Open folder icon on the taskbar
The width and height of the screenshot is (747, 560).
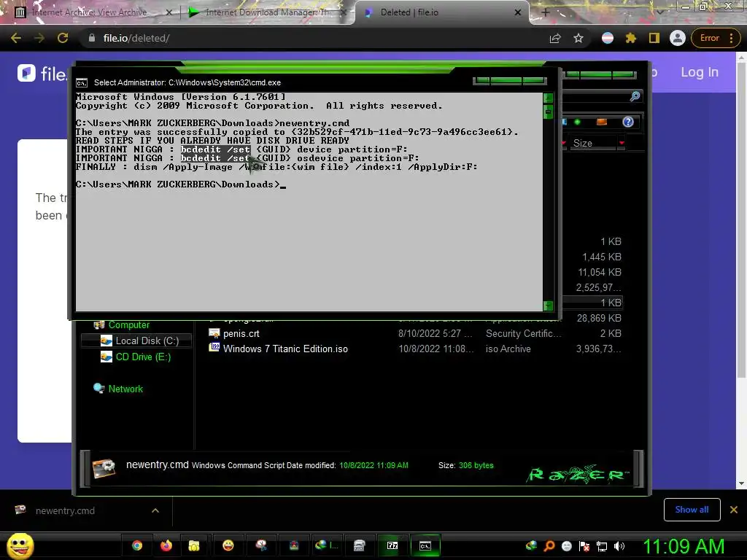(194, 545)
